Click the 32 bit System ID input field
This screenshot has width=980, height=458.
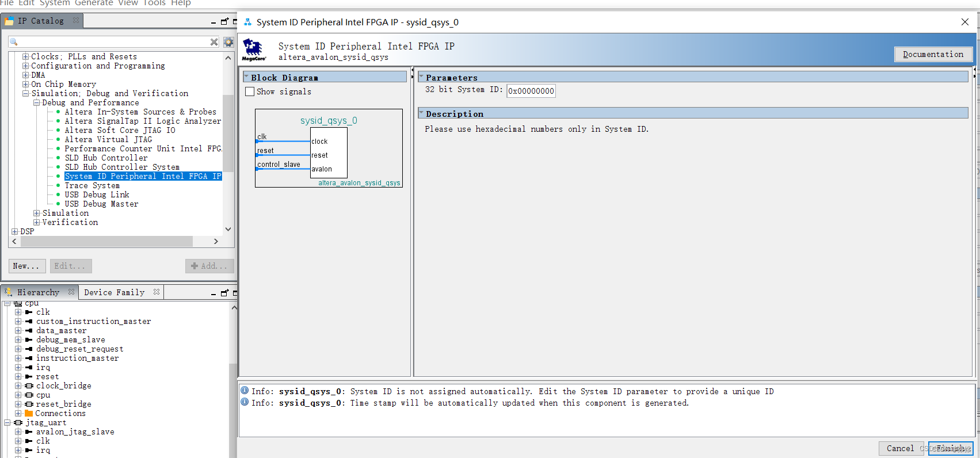531,91
